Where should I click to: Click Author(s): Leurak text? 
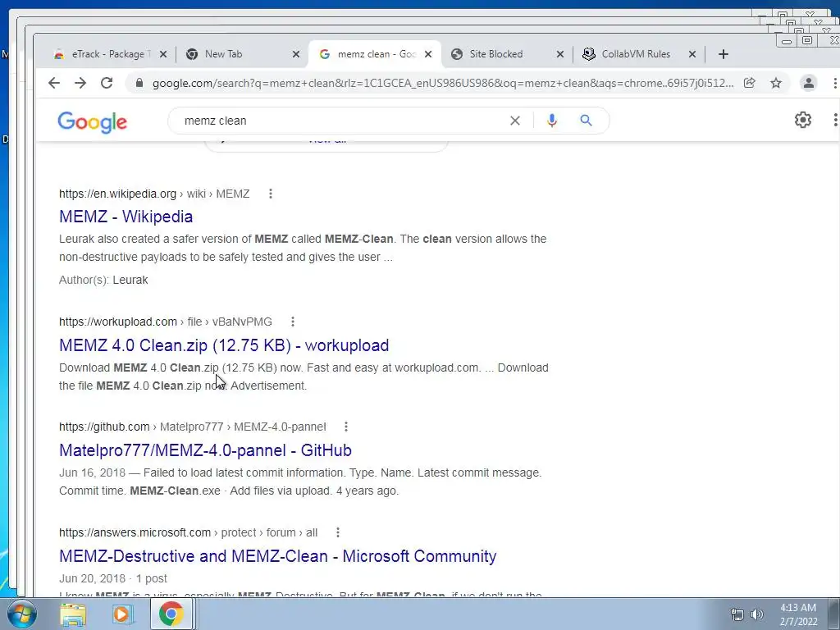pos(103,281)
